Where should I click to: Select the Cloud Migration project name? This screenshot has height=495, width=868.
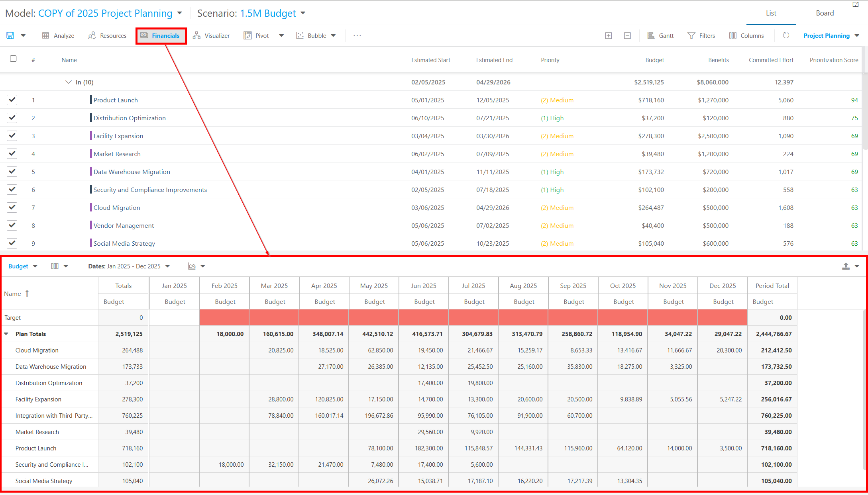[117, 207]
